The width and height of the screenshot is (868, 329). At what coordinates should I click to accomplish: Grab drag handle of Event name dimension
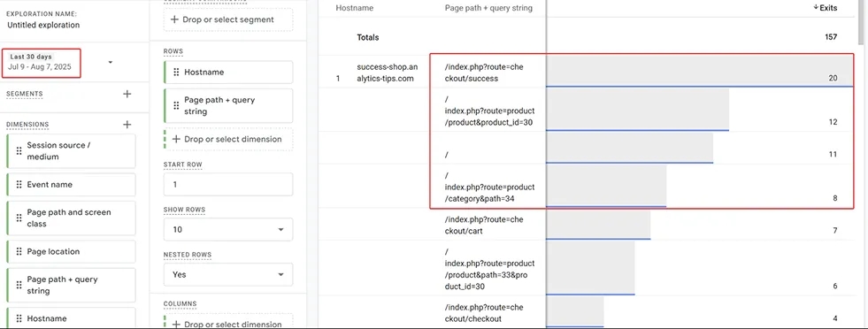click(19, 185)
